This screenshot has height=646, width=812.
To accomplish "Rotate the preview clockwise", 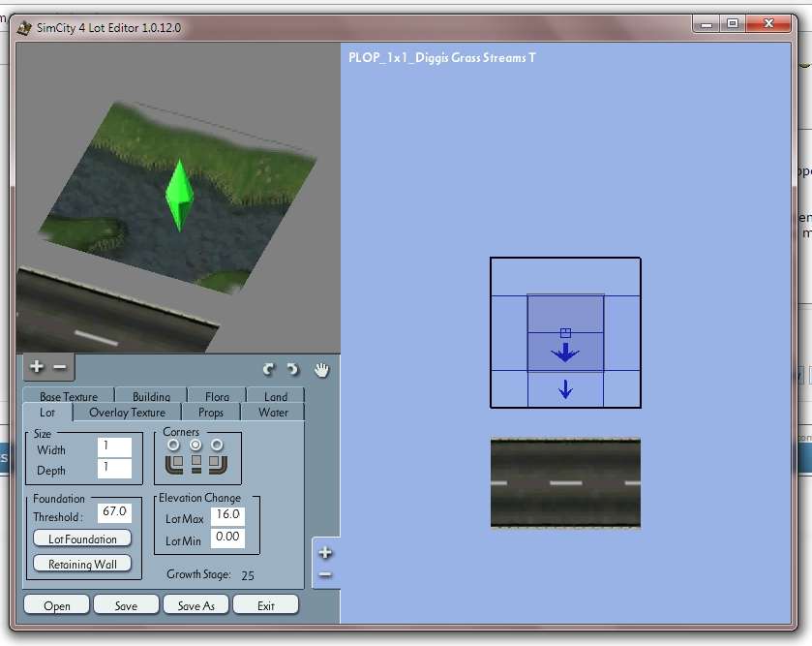I will coord(293,369).
